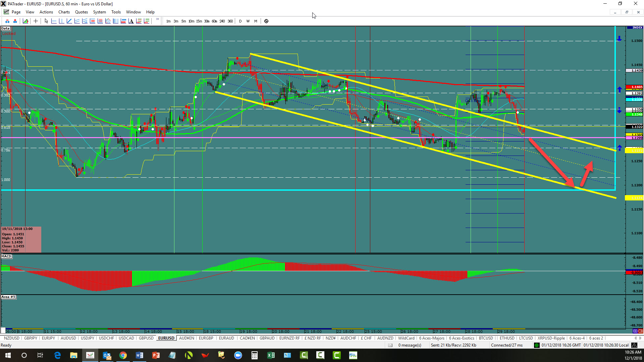Switch to 1m timeframe
644x362 pixels.
coord(168,21)
